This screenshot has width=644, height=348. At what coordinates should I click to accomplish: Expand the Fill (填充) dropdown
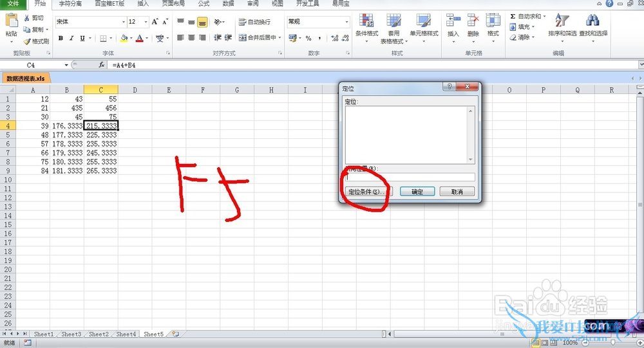click(533, 27)
